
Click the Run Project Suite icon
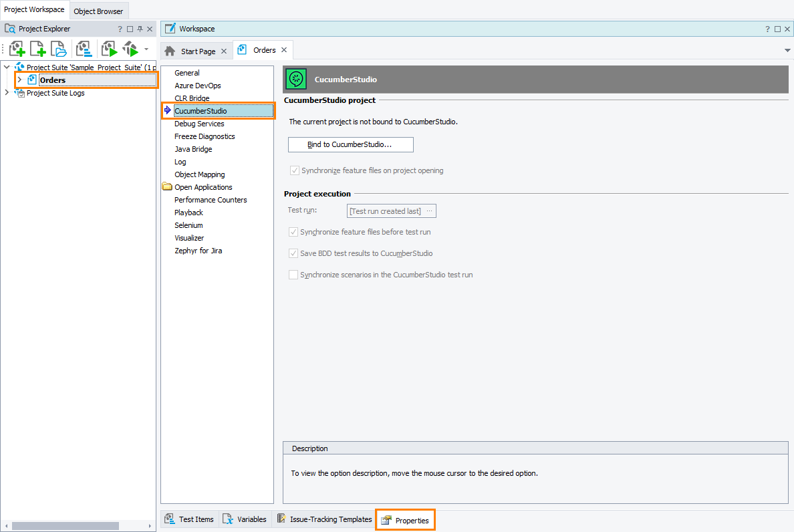130,49
